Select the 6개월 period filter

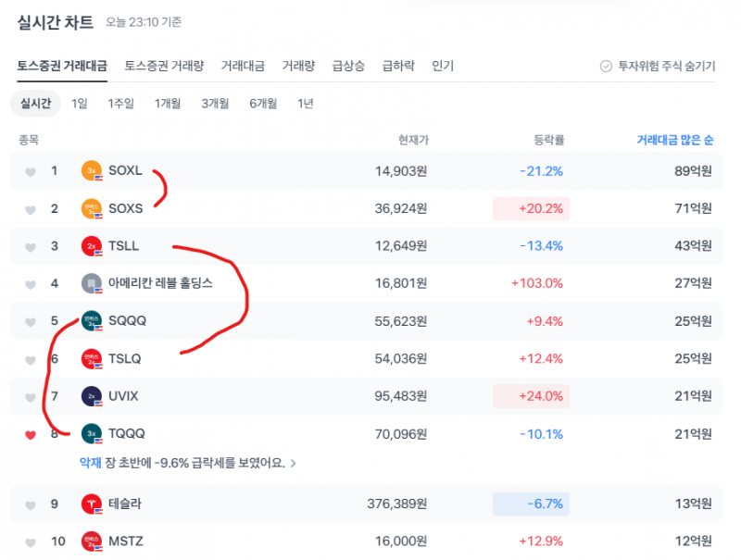point(263,104)
